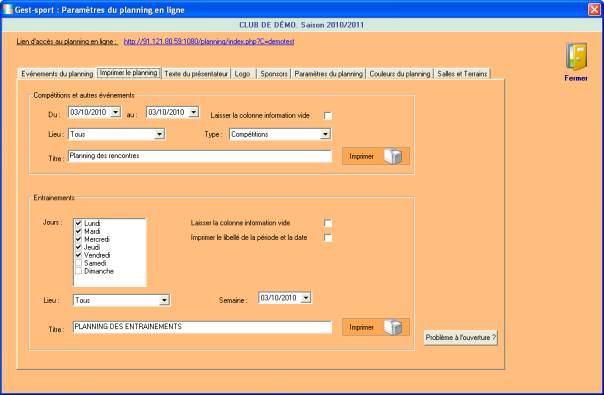Switch to 'Evénements du planning' tab
Viewport: 604px width, 395px height.
(x=57, y=74)
